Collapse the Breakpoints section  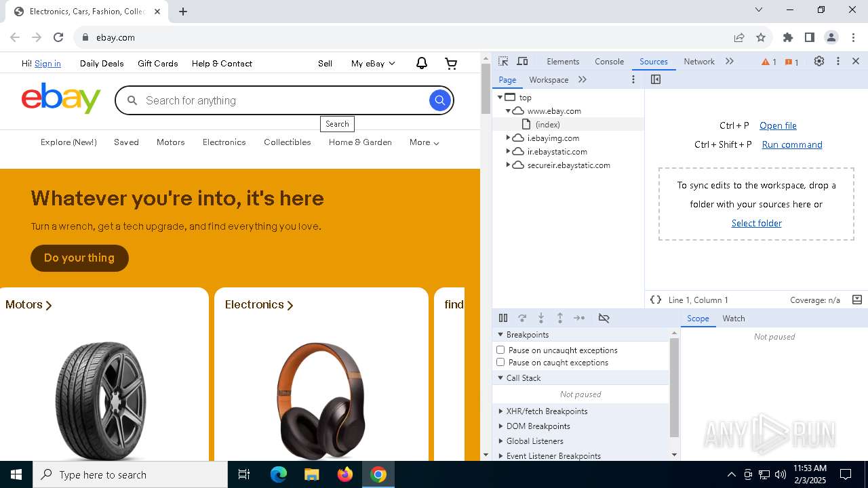point(500,335)
